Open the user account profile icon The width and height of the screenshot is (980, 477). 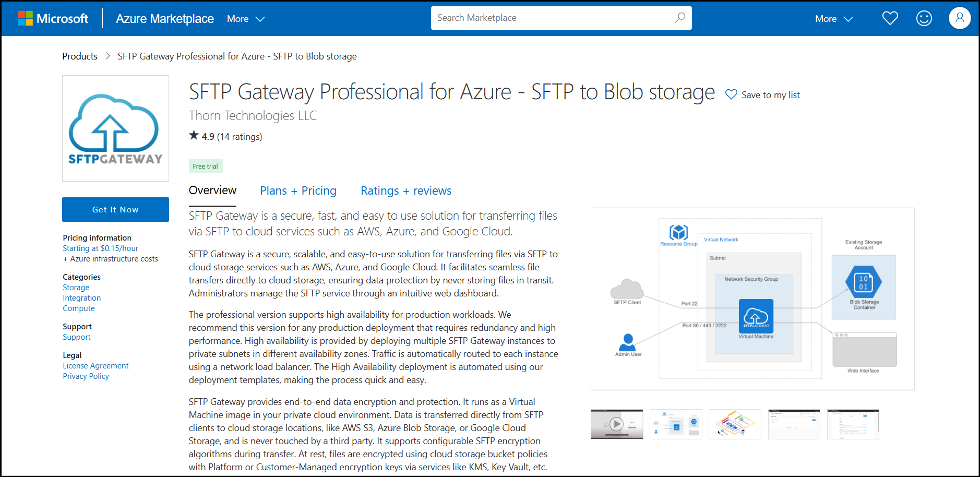point(959,18)
